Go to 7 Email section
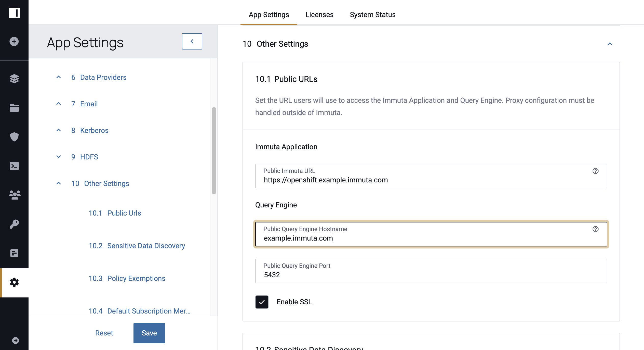 [x=85, y=104]
